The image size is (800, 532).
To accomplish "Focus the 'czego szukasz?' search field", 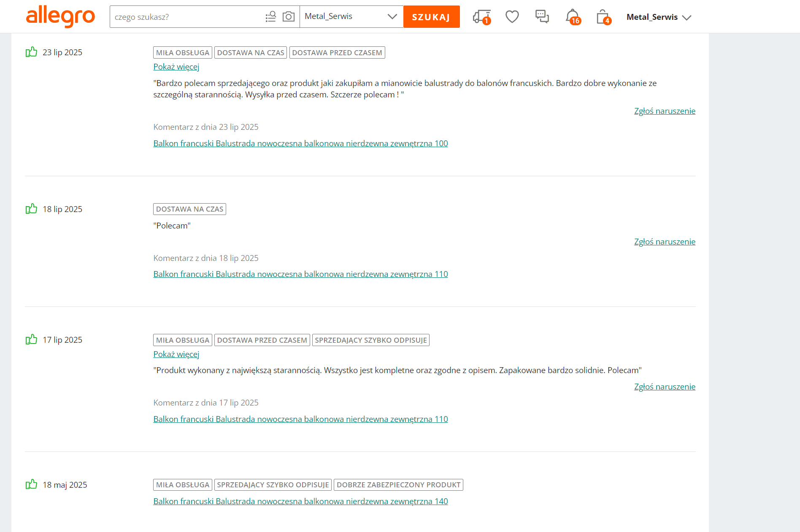I will coord(186,17).
